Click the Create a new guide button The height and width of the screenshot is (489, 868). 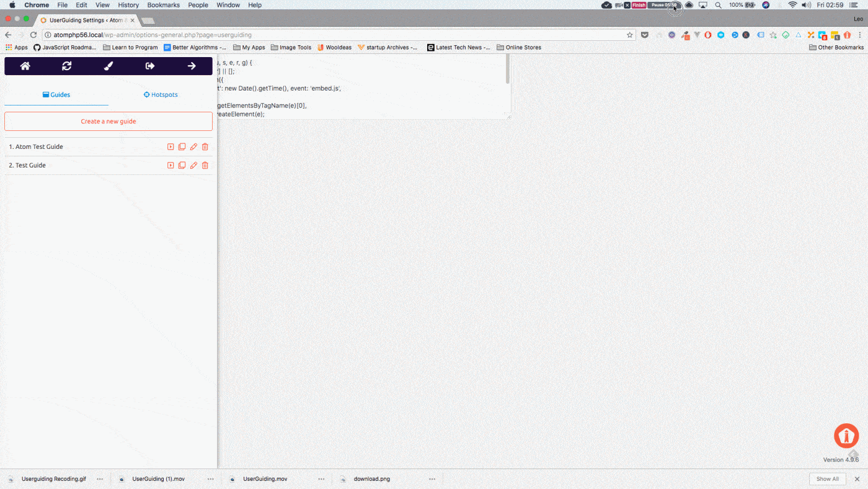click(108, 121)
